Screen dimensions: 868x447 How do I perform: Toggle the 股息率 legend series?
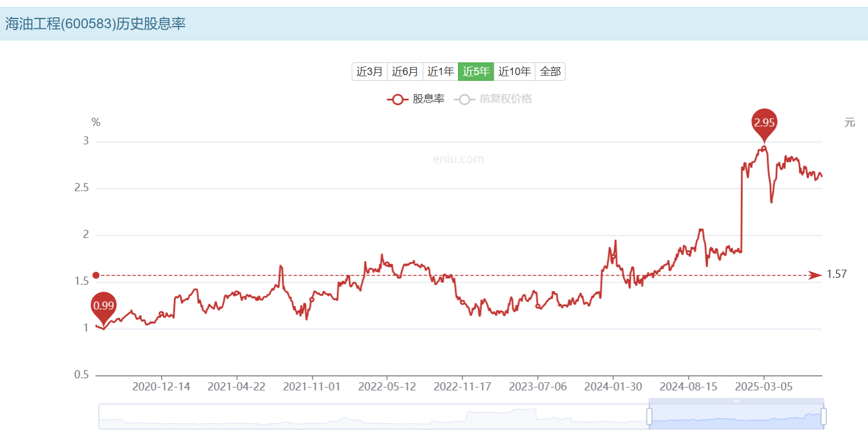tap(416, 99)
